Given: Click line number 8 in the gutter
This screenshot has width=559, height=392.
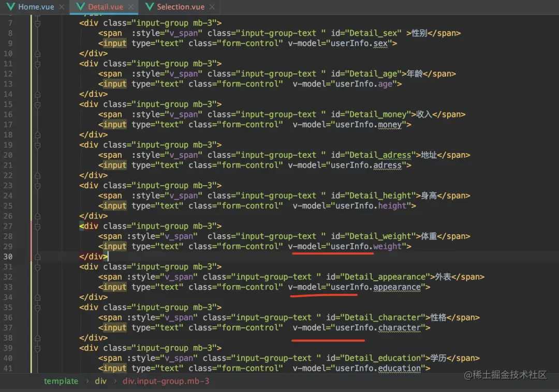Looking at the screenshot, I should coord(10,33).
